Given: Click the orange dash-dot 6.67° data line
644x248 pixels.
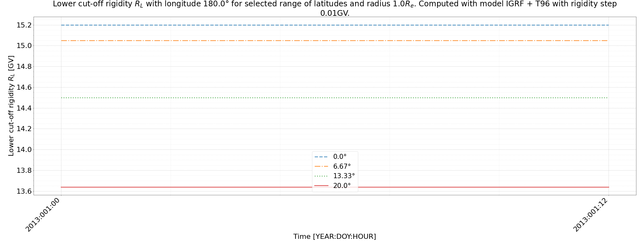Looking at the screenshot, I should pos(335,41).
